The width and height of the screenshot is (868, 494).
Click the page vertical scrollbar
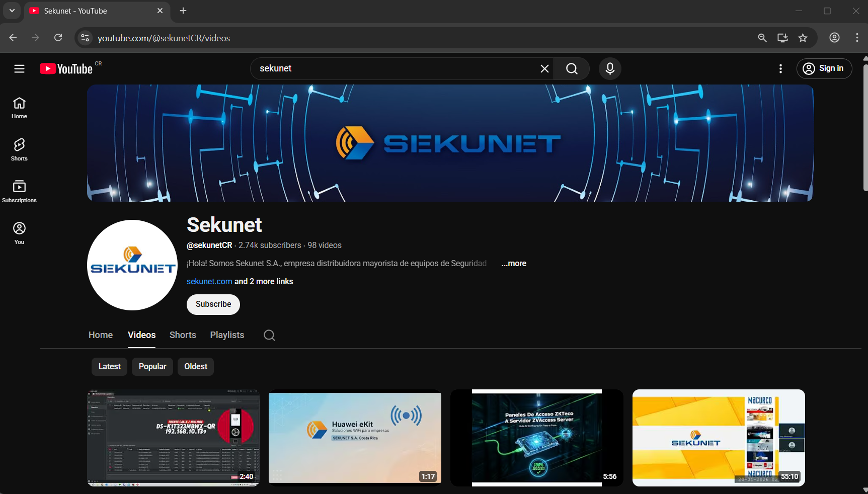coord(865,128)
